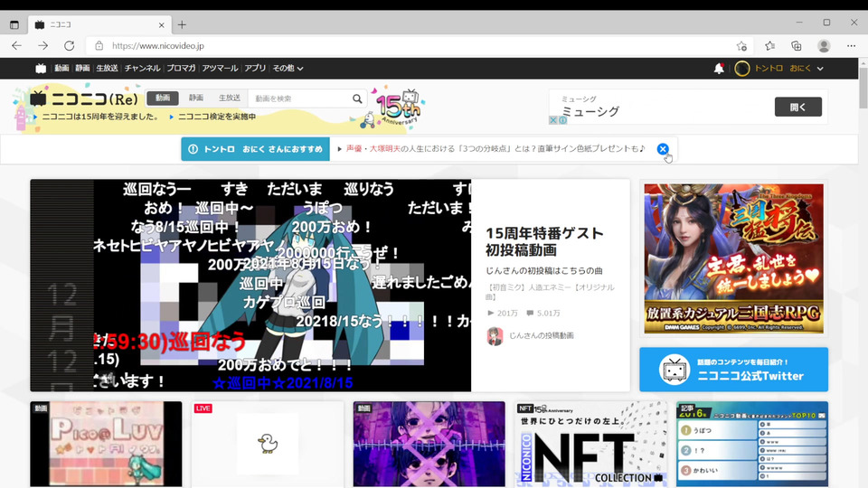Click the search magnifier icon
The image size is (868, 488).
pos(357,99)
